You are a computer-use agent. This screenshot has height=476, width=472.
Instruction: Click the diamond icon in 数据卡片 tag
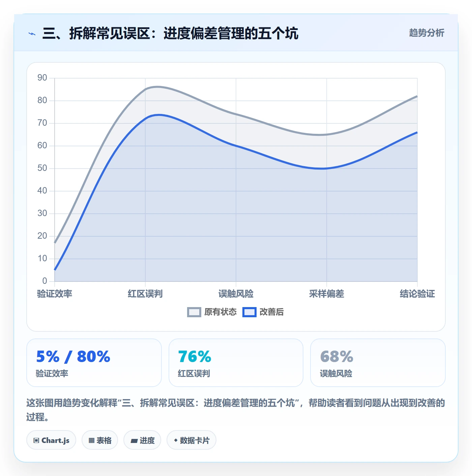(x=176, y=440)
